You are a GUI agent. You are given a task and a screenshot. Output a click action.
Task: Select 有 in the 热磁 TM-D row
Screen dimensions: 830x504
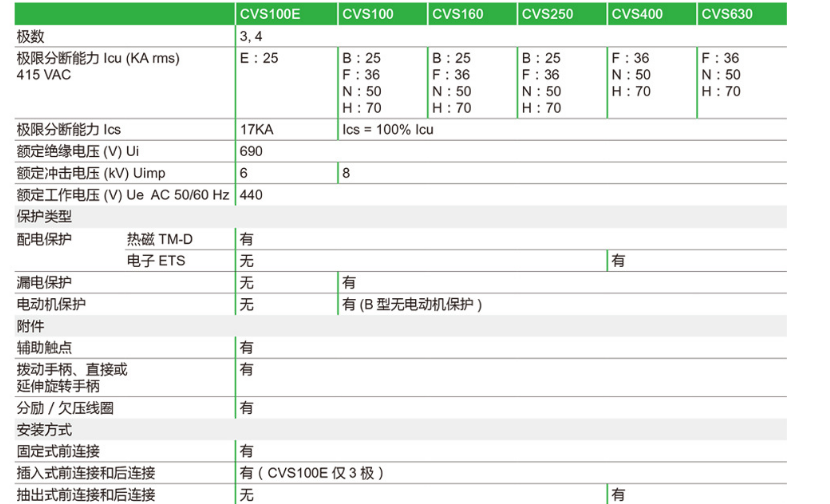247,239
